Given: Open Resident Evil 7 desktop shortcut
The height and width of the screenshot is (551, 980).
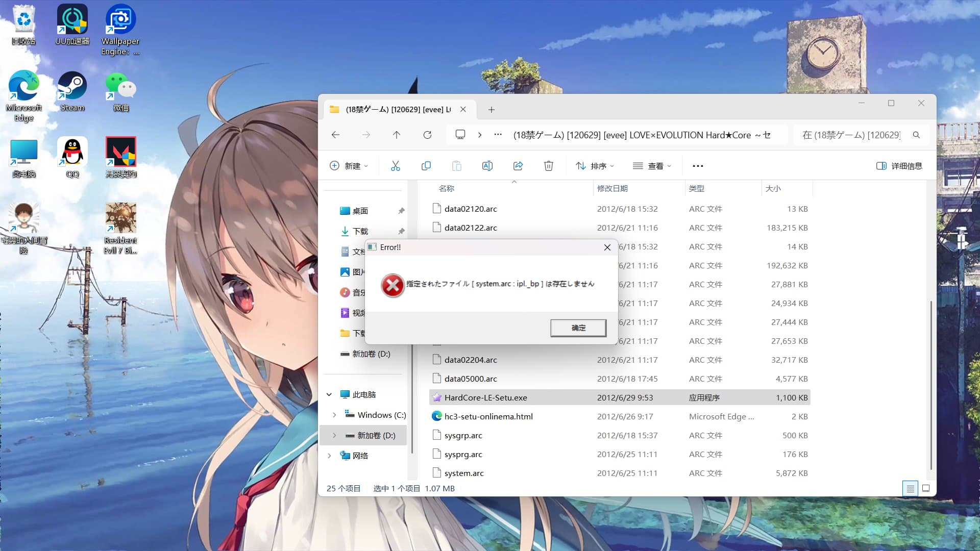Looking at the screenshot, I should pyautogui.click(x=120, y=229).
